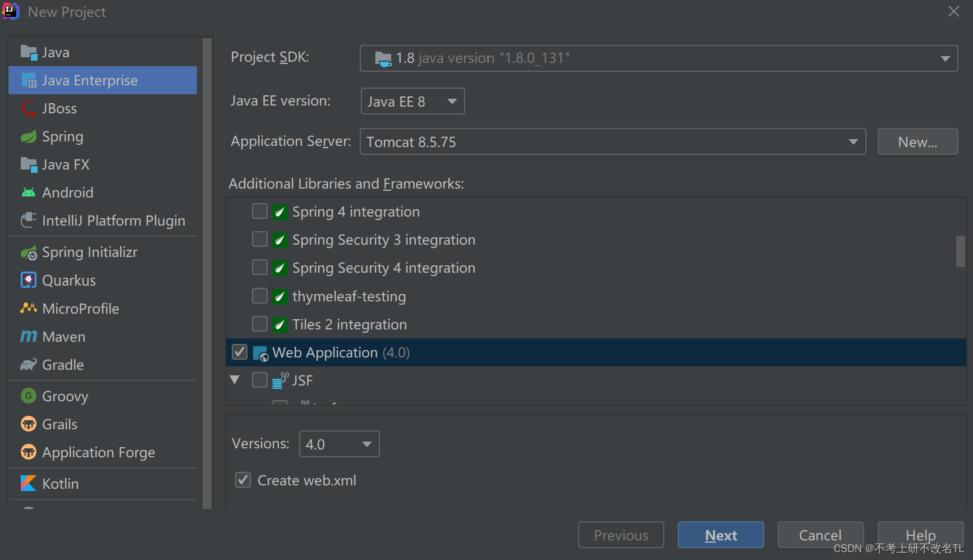Check Spring Security 4 integration

(x=260, y=267)
